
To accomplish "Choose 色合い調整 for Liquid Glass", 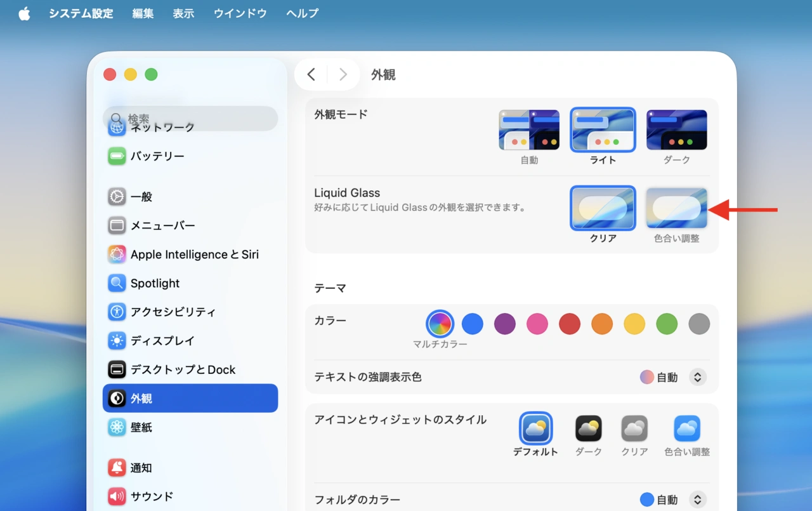I will point(676,208).
